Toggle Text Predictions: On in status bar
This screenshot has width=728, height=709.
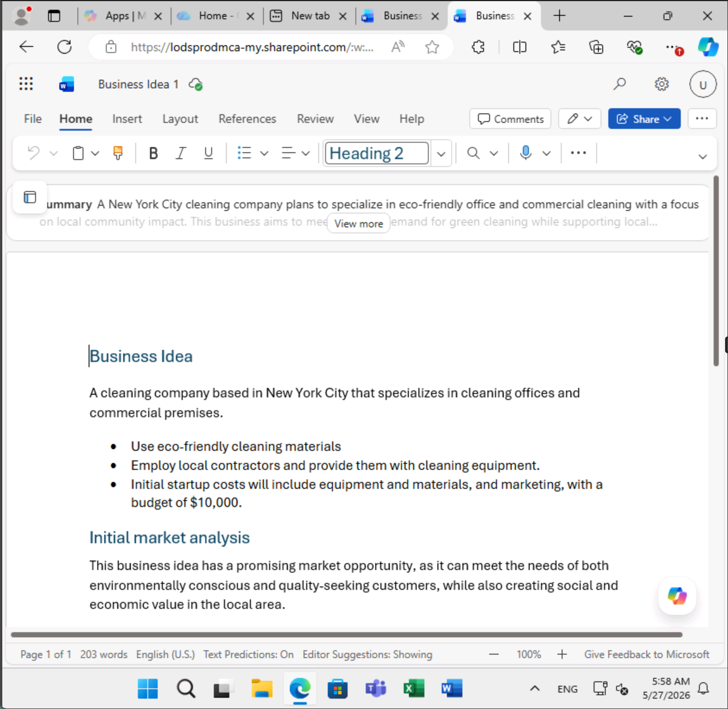pos(249,654)
